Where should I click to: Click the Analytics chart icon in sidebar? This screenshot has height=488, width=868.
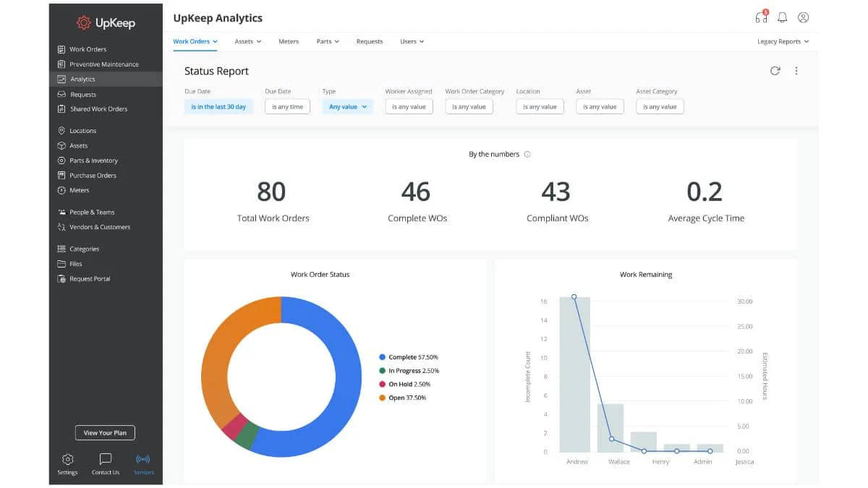[x=61, y=80]
